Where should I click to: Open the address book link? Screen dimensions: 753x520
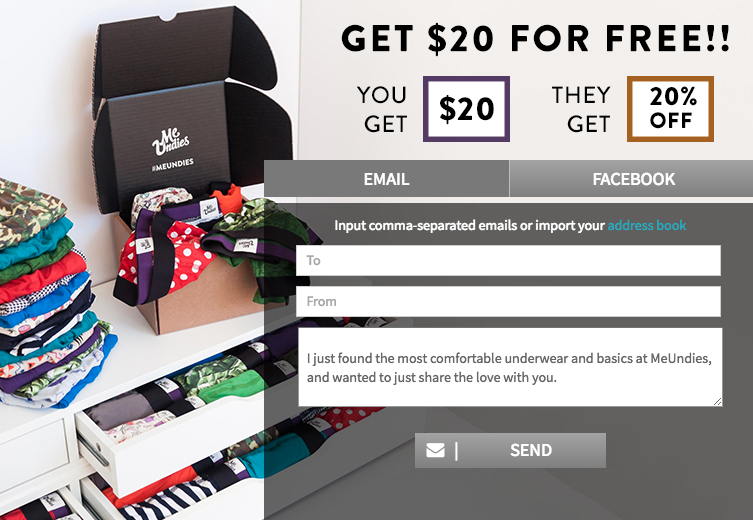[646, 225]
